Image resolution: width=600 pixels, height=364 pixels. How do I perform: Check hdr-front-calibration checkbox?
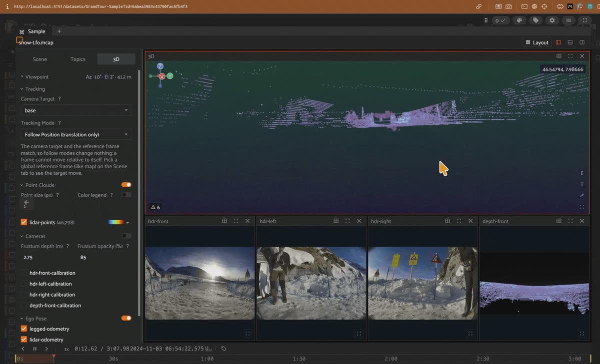tap(24, 273)
